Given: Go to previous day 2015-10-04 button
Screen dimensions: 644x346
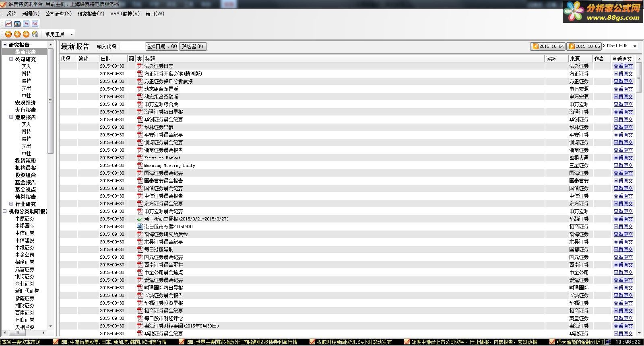Looking at the screenshot, I should click(x=548, y=46).
